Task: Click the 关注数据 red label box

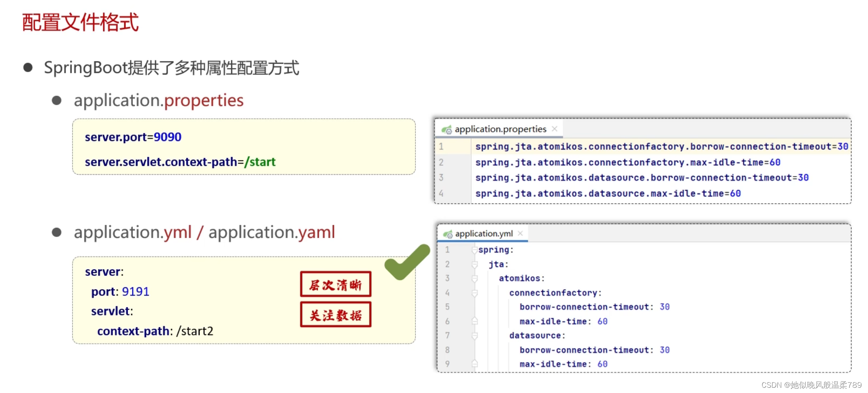Action: coord(336,315)
